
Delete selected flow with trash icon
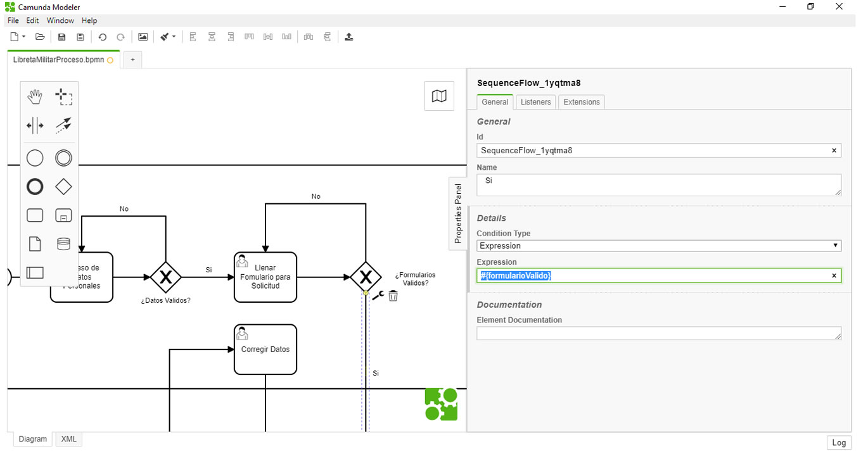click(393, 296)
